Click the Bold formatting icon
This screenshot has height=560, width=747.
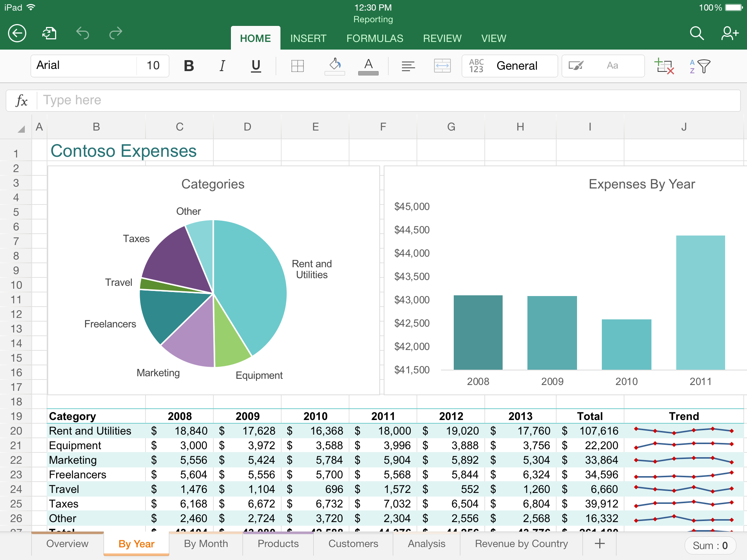[189, 65]
